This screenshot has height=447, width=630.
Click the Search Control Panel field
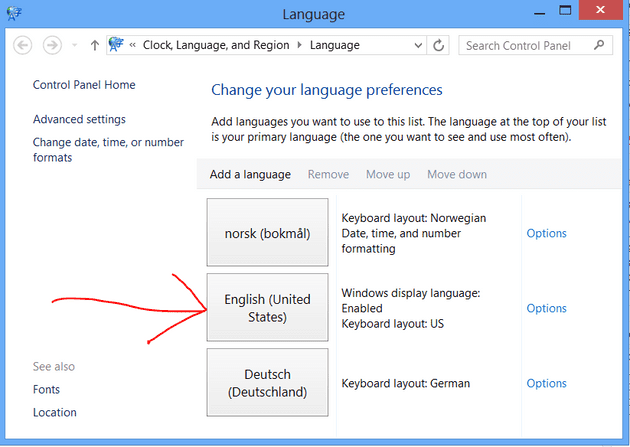pyautogui.click(x=535, y=45)
